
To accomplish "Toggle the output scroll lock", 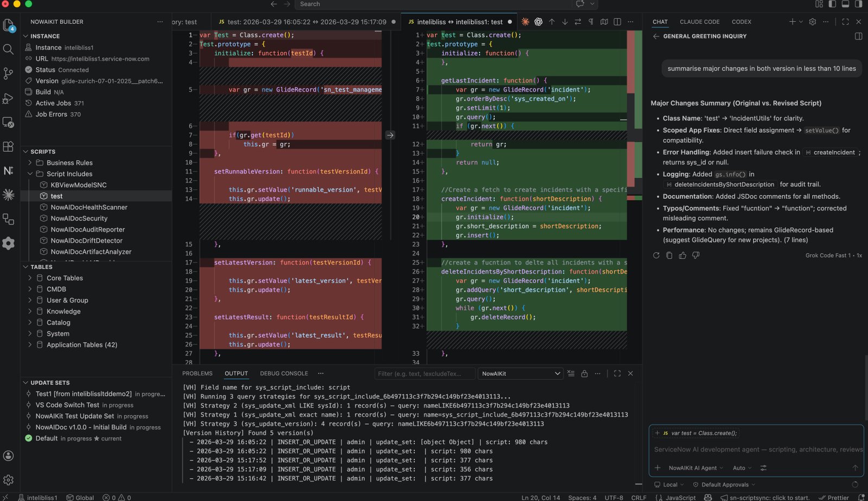I will click(584, 374).
